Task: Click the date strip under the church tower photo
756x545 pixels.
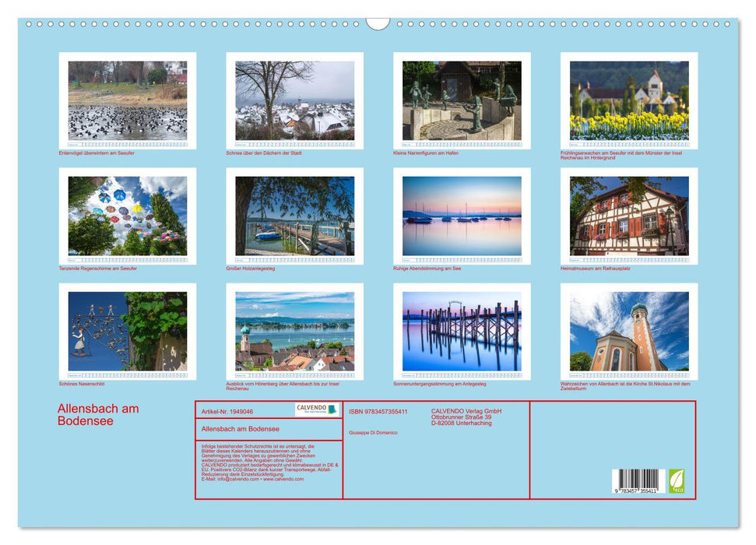Action: (628, 374)
